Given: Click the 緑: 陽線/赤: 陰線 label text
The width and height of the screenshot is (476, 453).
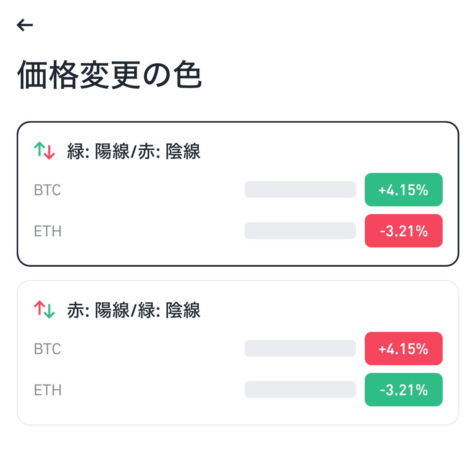Looking at the screenshot, I should pos(133,151).
